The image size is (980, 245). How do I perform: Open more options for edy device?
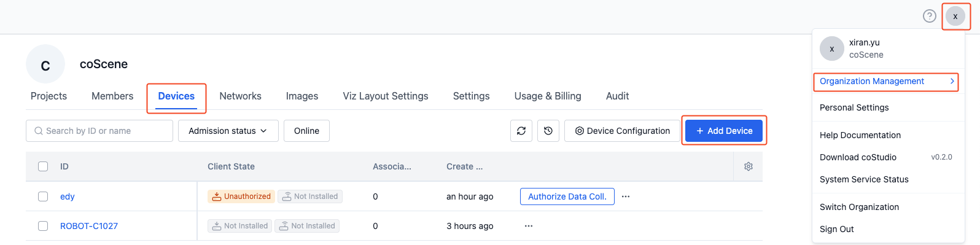point(626,196)
